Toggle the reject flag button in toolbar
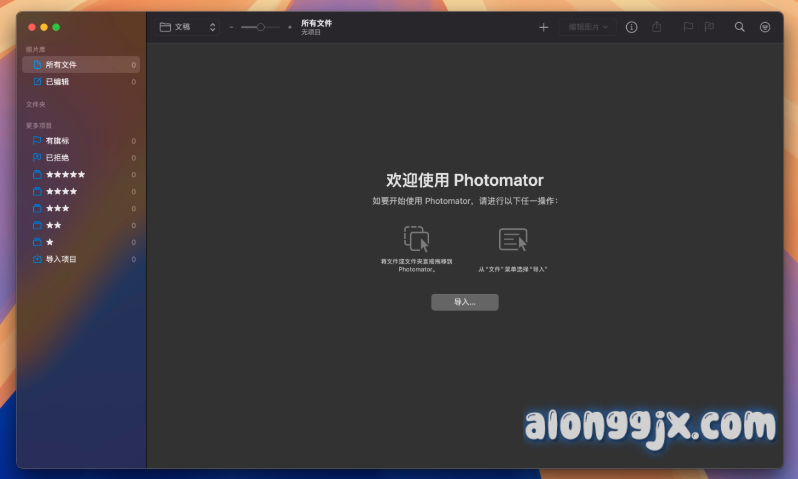 (x=709, y=27)
